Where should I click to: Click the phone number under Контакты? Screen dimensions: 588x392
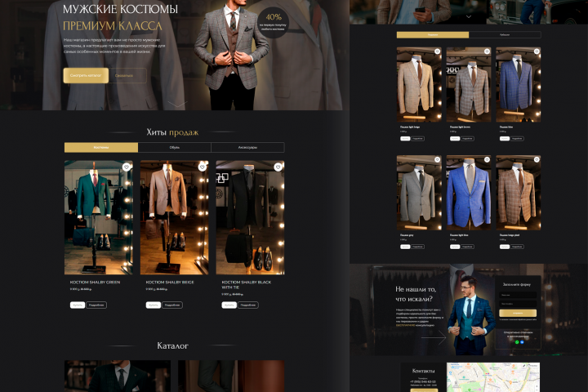point(423,382)
